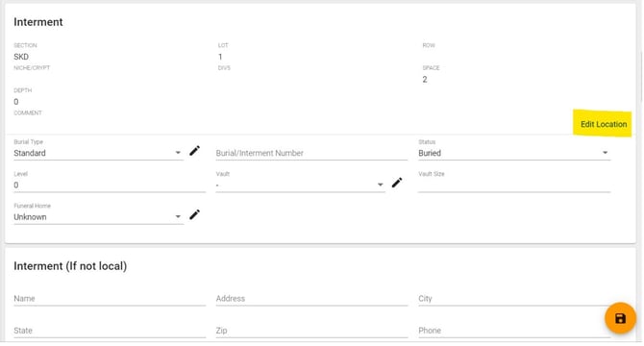
Task: Focus the Address input field
Action: (x=311, y=298)
